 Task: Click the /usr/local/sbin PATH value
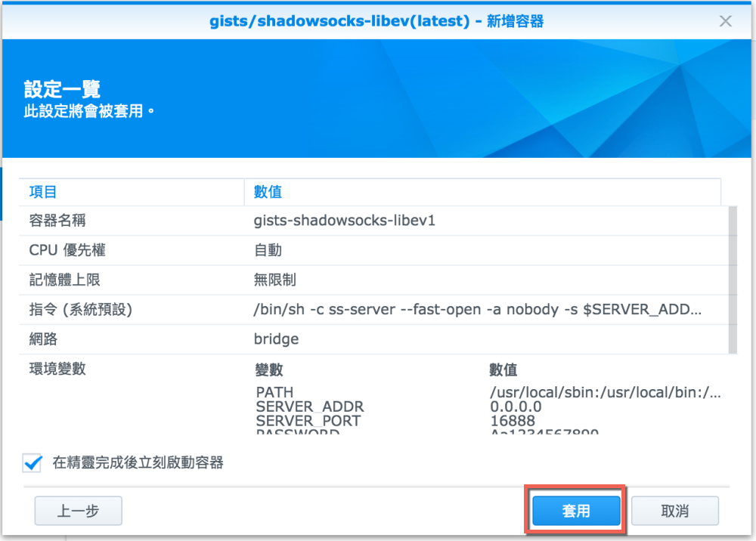click(605, 392)
